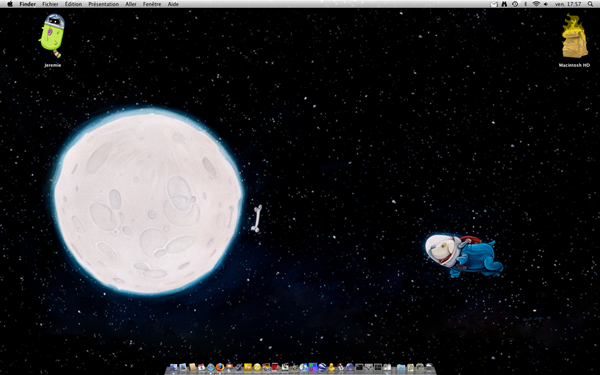Launch Safari compass icon in Dock
The image size is (600, 375).
(211, 367)
